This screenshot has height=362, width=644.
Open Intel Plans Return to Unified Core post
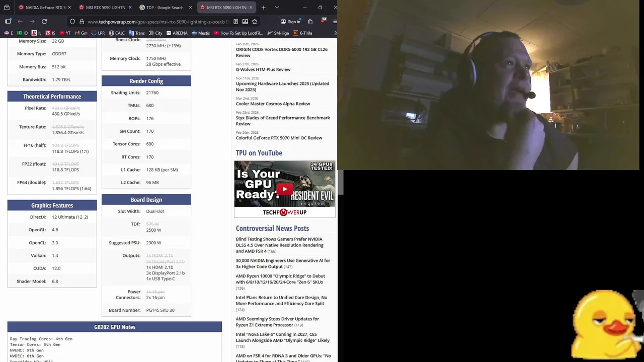tap(281, 303)
